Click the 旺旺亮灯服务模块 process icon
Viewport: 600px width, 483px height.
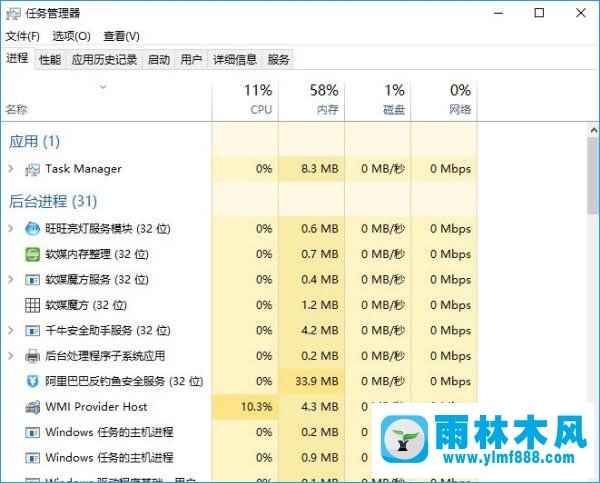click(x=32, y=229)
